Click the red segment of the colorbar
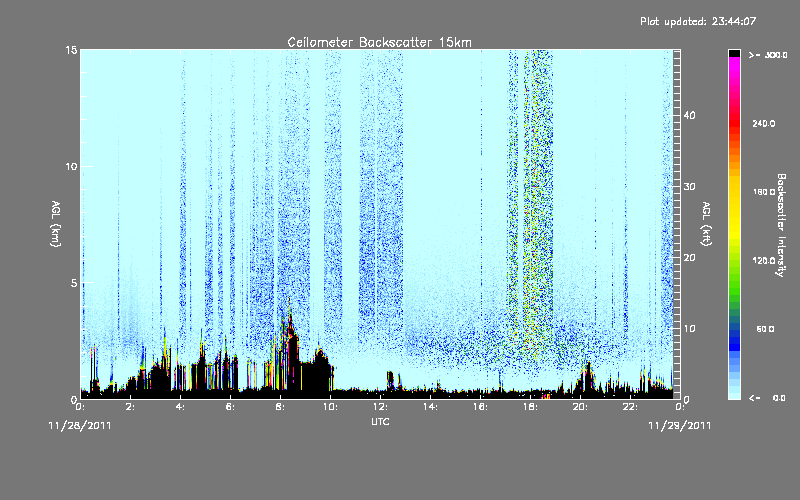Image resolution: width=800 pixels, height=500 pixels. tap(734, 123)
